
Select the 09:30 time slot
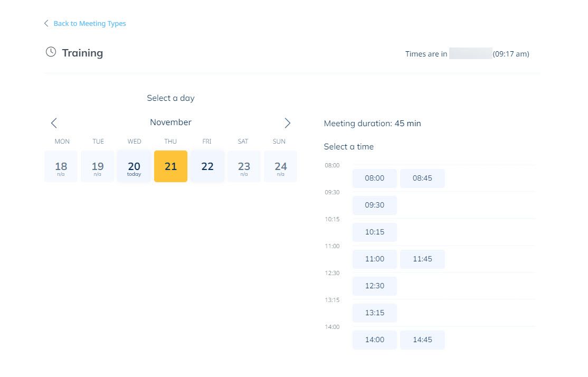pyautogui.click(x=374, y=205)
